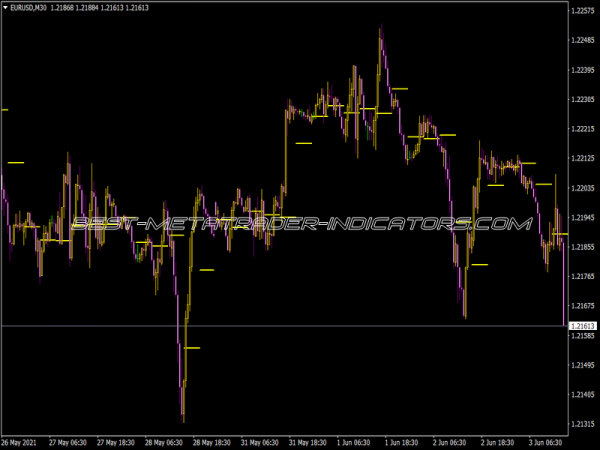
Task: Click the yellow marker at the lowest candle
Action: point(192,348)
